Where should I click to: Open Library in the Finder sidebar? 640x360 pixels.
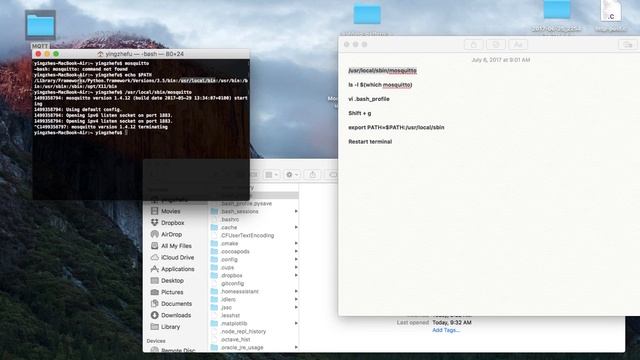170,327
